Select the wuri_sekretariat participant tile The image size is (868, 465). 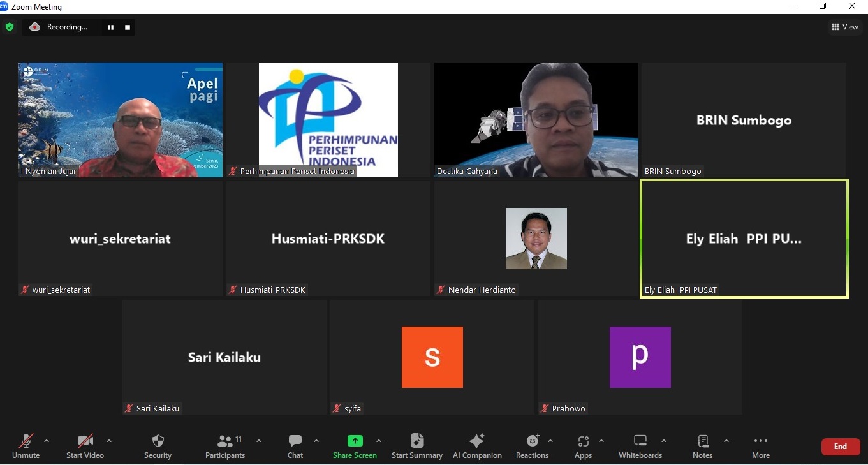(121, 239)
